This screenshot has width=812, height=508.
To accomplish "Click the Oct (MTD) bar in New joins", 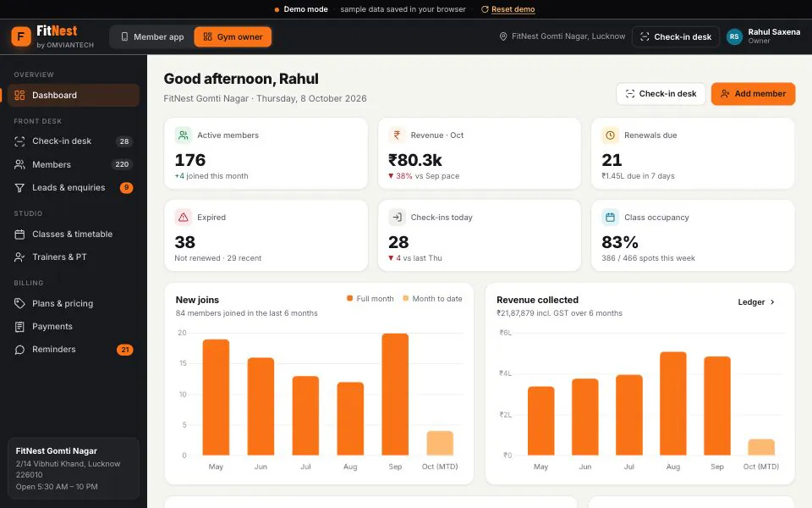I will tap(440, 443).
